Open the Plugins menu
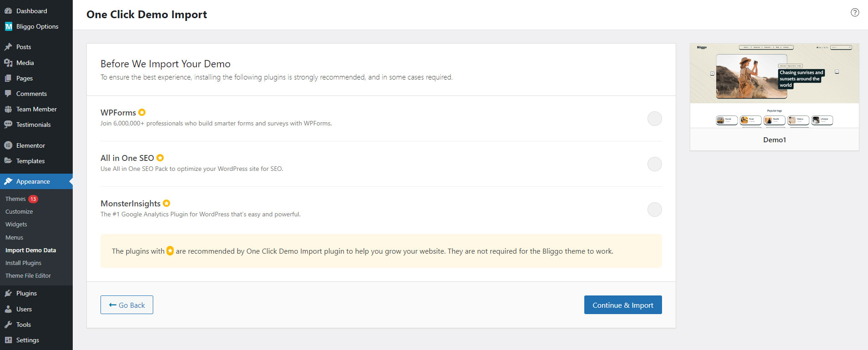This screenshot has height=350, width=868. (36, 293)
